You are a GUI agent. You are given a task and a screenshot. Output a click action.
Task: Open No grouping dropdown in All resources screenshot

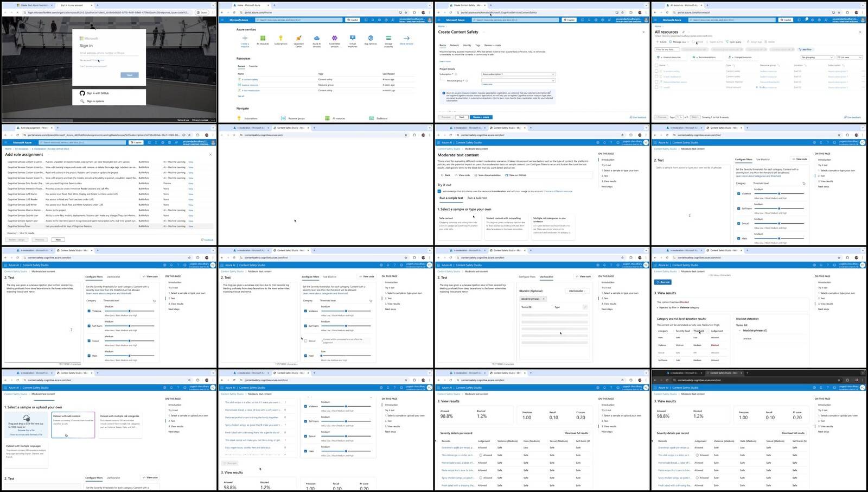click(817, 57)
